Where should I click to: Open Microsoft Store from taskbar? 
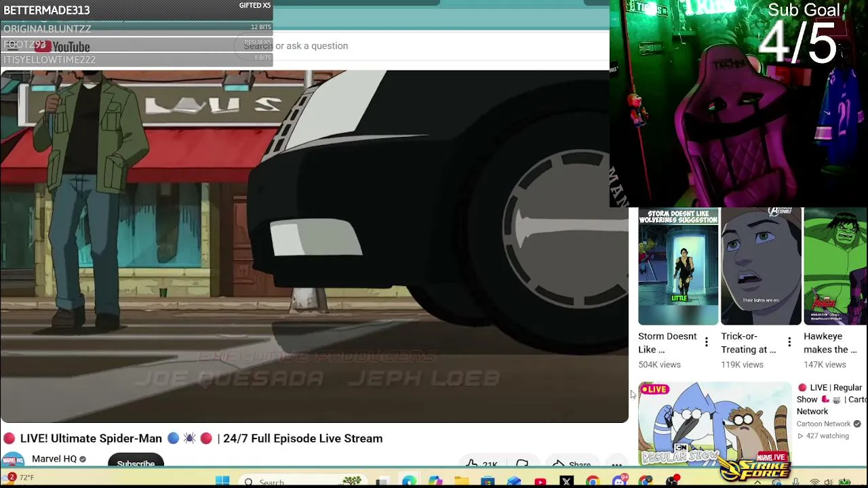click(x=488, y=481)
